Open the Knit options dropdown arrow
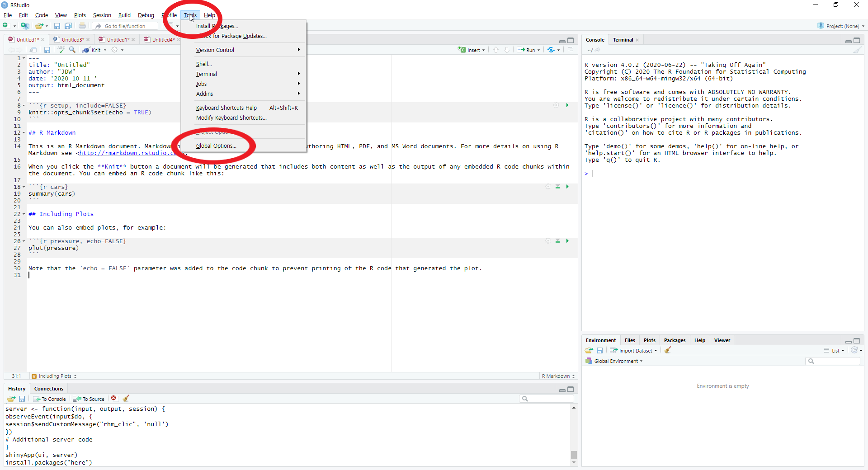This screenshot has height=470, width=868. tap(105, 50)
